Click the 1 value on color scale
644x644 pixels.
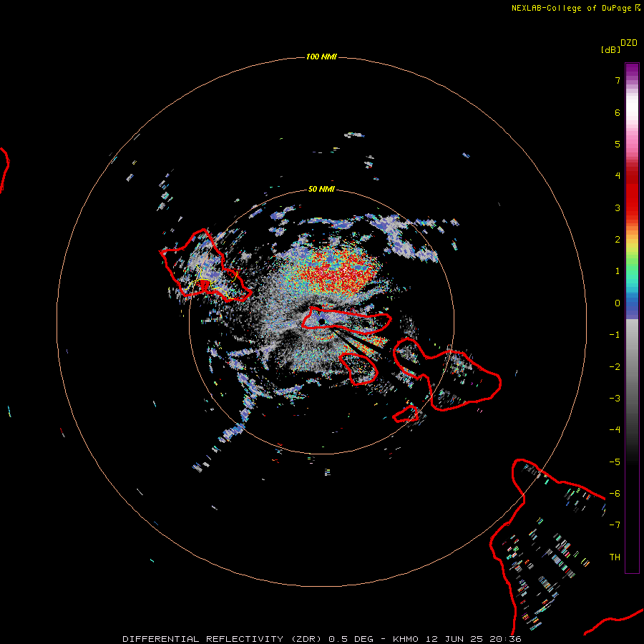point(618,271)
